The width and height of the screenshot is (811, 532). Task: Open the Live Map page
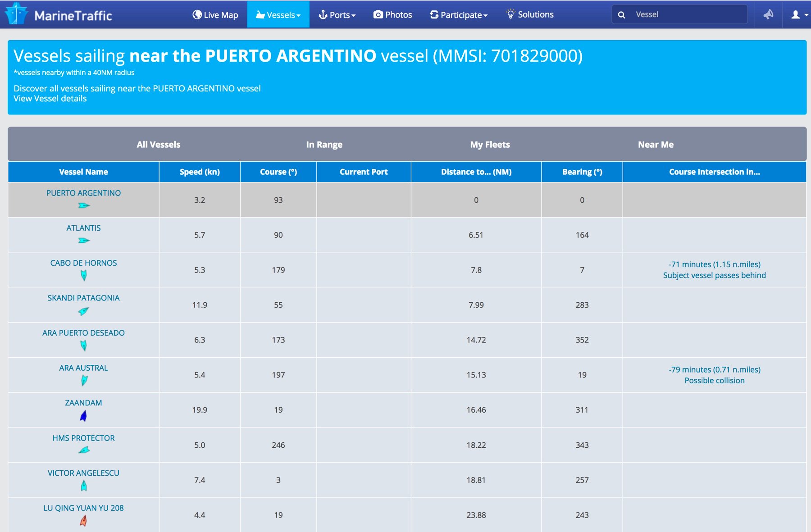(x=215, y=15)
